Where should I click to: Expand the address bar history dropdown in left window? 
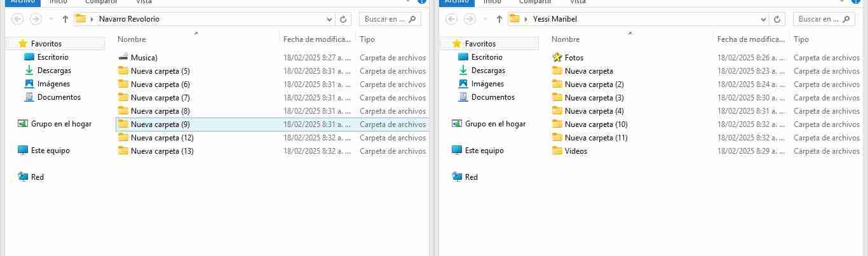pyautogui.click(x=329, y=19)
